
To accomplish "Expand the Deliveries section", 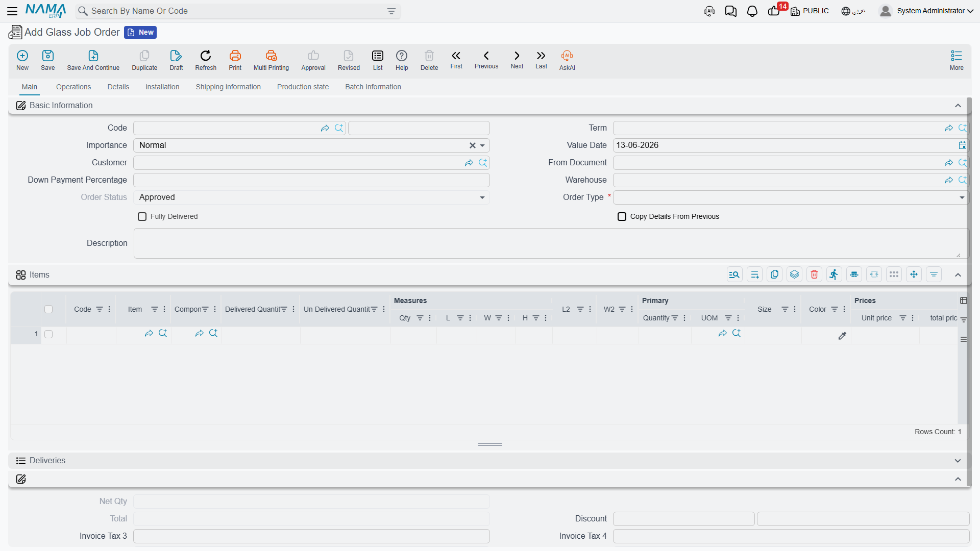I will pos(958,461).
